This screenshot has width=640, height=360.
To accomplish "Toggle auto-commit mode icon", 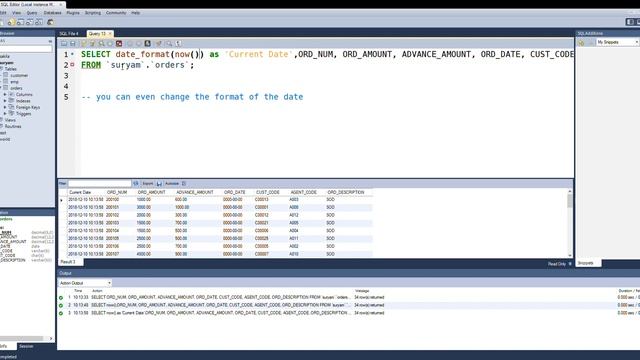I will [x=147, y=44].
